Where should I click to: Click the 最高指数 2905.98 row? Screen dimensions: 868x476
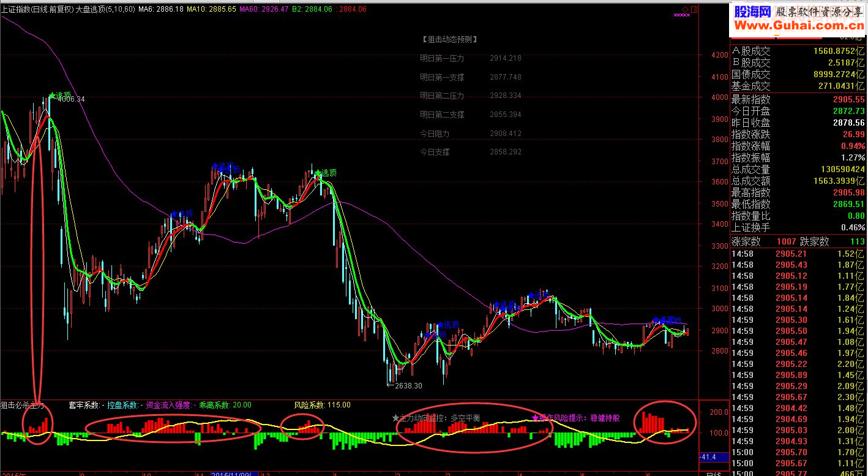click(x=798, y=192)
